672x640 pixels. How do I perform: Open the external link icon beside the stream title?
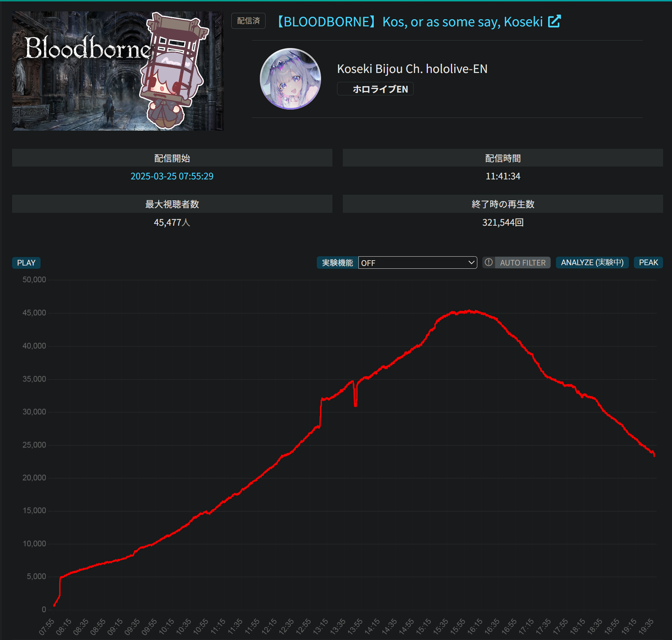554,21
